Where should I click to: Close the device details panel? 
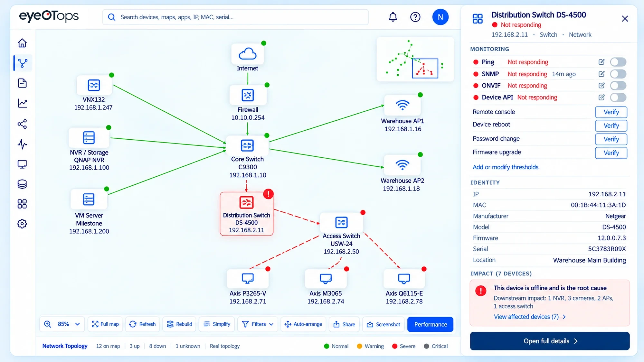click(625, 19)
